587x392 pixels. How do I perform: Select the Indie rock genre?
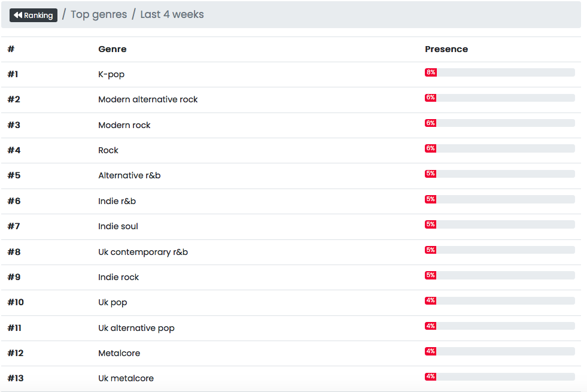[x=118, y=277]
